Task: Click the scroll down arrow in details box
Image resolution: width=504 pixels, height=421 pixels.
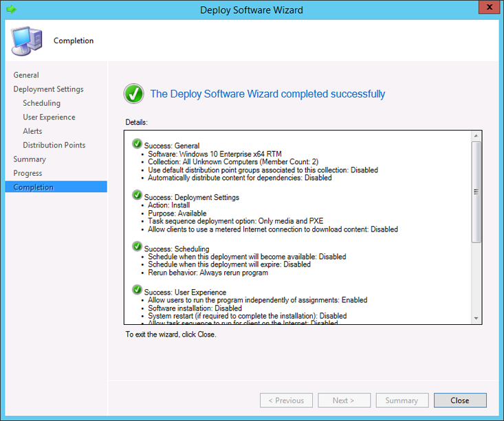Action: [476, 319]
